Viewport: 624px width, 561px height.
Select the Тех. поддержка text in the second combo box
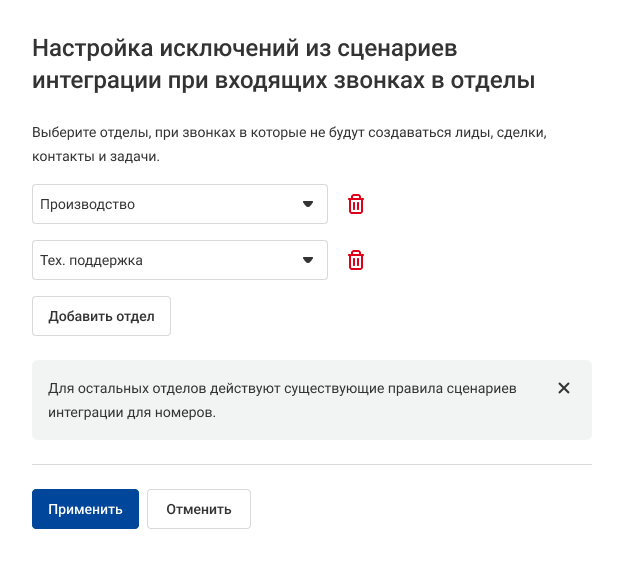pyautogui.click(x=91, y=261)
